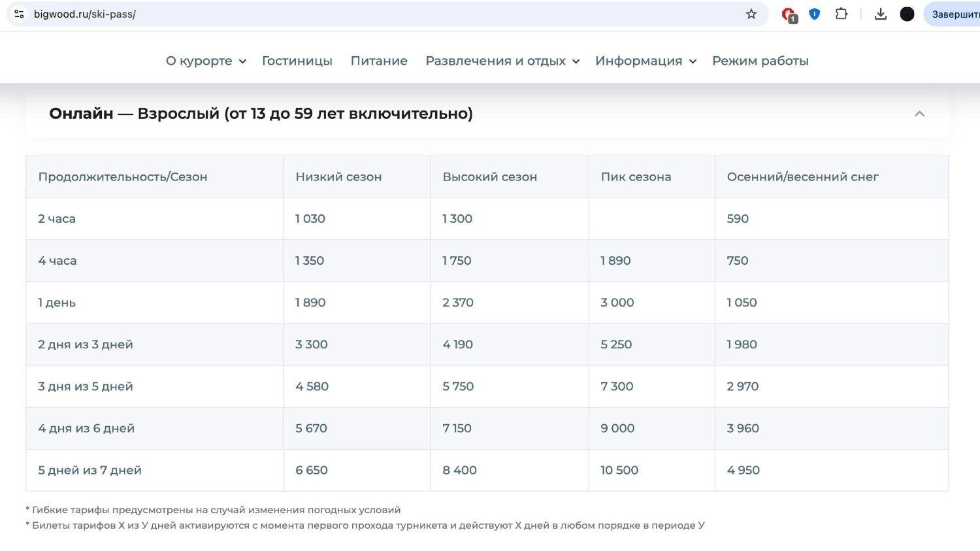Expand the Информация dropdown menu
This screenshot has height=551, width=980.
645,61
